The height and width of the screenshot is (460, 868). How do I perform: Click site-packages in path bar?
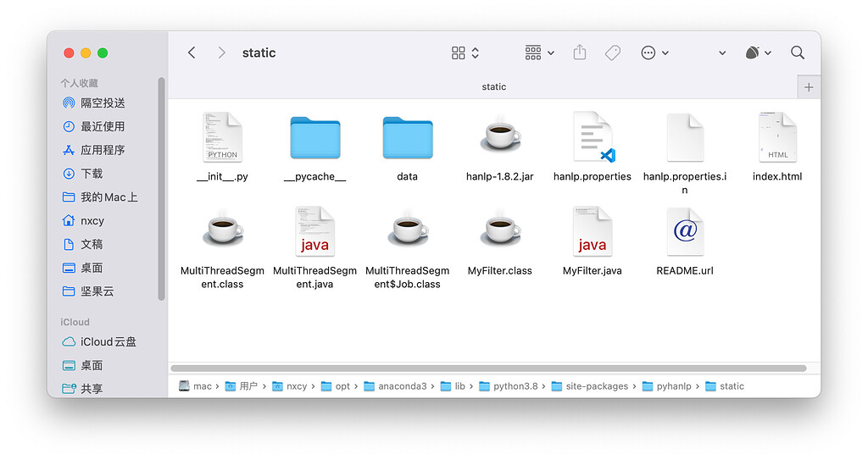(x=590, y=386)
